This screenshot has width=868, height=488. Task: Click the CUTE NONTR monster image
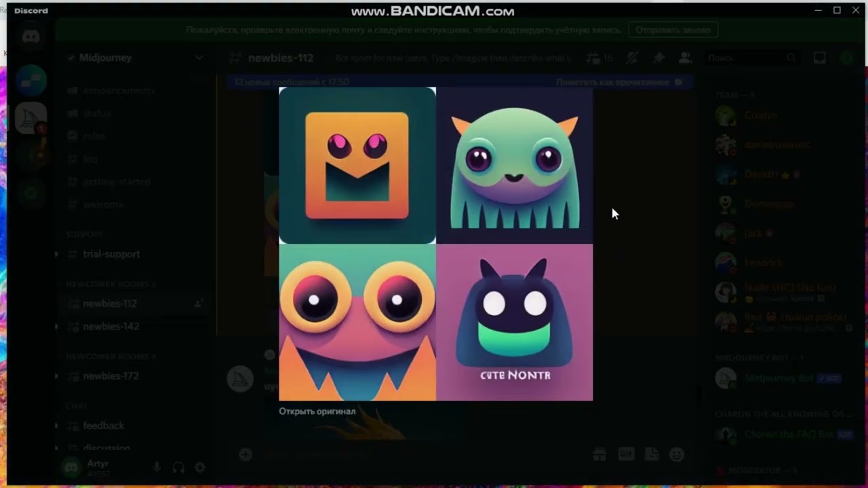515,323
